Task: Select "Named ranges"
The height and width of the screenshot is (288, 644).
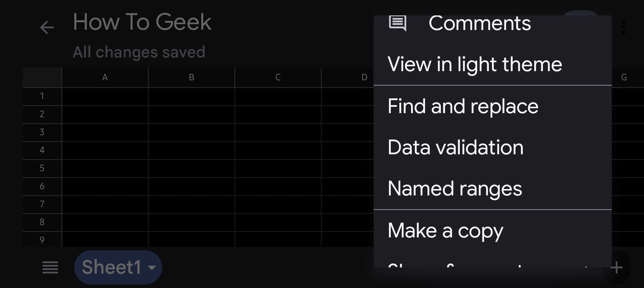Action: click(455, 188)
